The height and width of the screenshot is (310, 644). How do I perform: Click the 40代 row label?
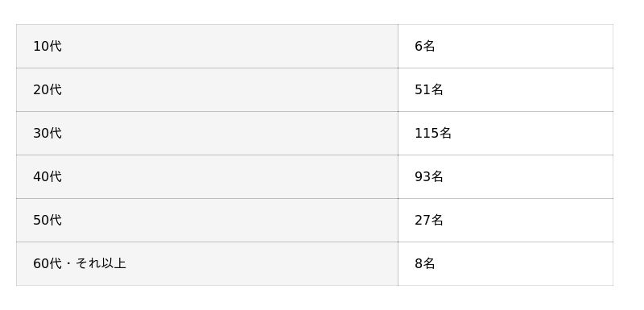coord(207,177)
